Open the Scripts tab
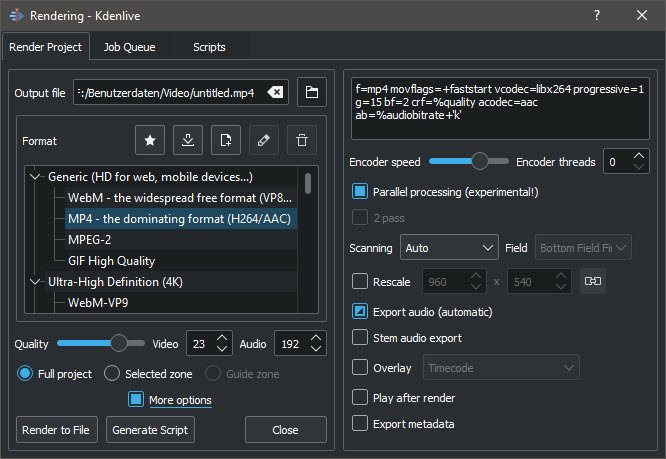This screenshot has width=666, height=459. point(208,47)
